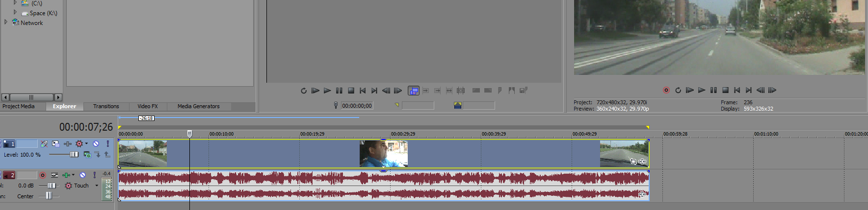
Task: Mute video track 1
Action: pos(96,144)
